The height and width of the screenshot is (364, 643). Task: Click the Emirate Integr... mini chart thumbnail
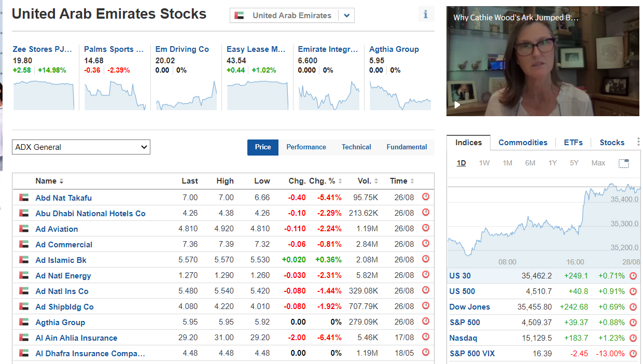329,95
